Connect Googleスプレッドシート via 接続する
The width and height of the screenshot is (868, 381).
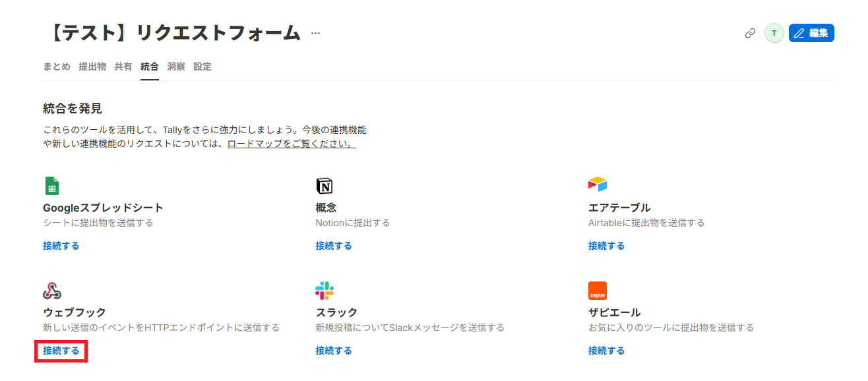(61, 246)
